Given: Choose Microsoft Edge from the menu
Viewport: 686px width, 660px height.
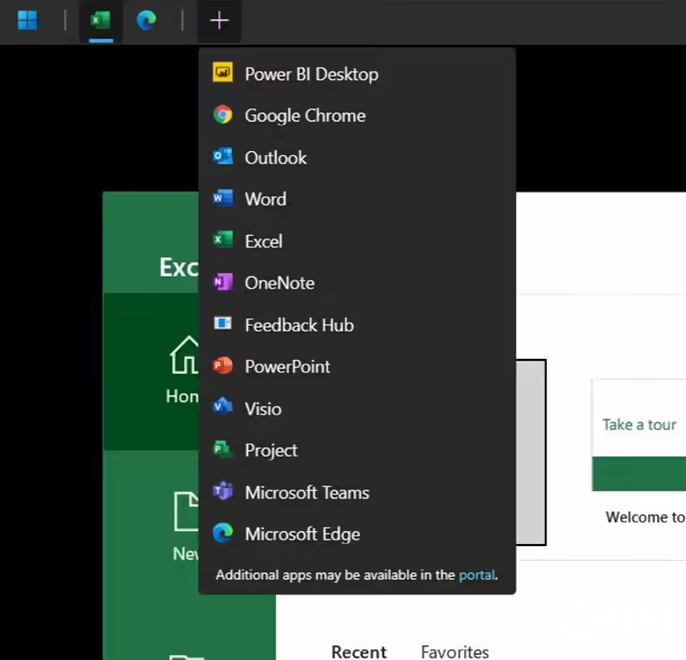Looking at the screenshot, I should point(302,535).
